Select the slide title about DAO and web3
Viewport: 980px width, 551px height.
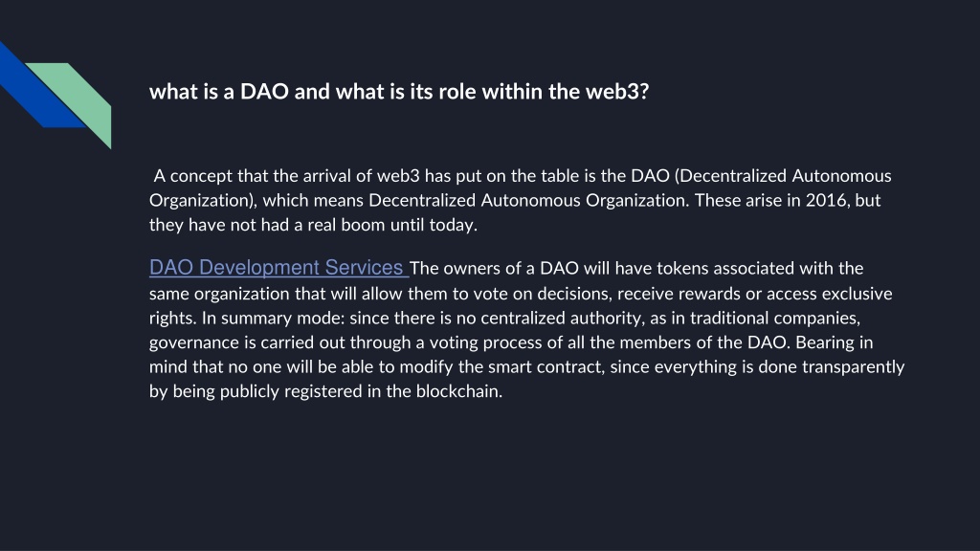pos(399,92)
